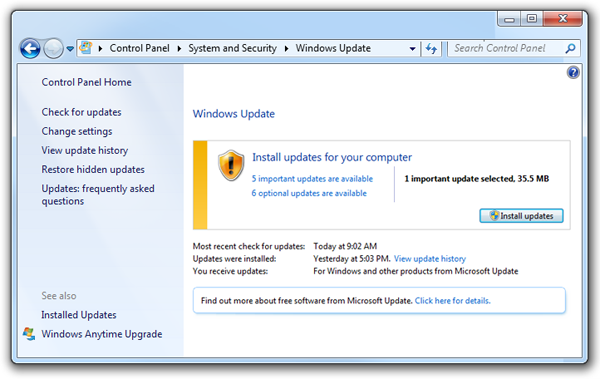Maximize the Windows Update window

click(532, 19)
